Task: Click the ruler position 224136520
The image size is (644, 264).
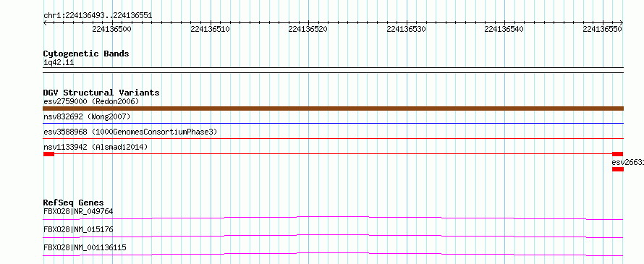Action: pos(308,29)
